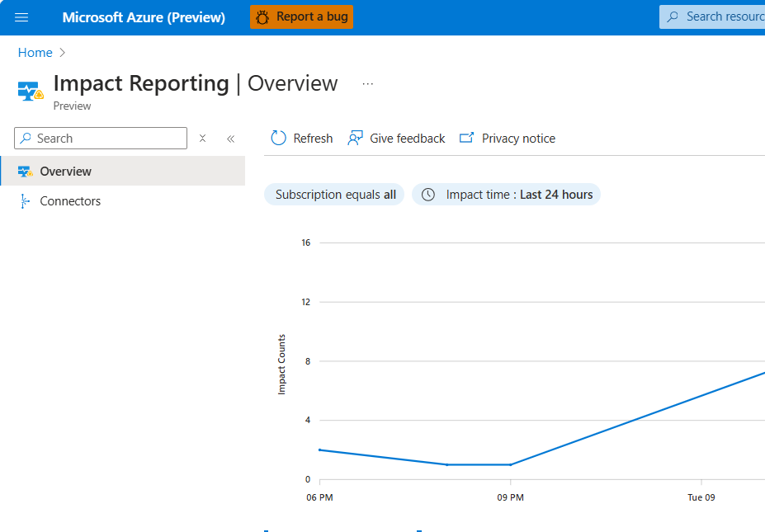Click the Privacy notice external-link icon
Viewport: 765px width, 532px height.
466,138
